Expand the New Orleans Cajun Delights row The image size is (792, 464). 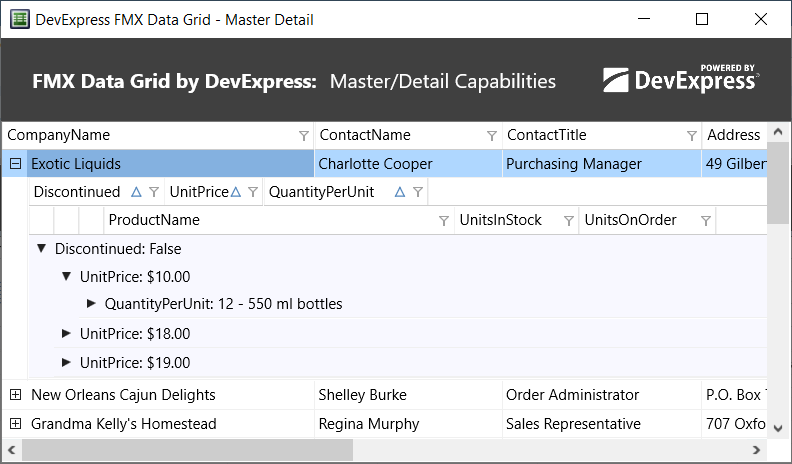coord(16,395)
